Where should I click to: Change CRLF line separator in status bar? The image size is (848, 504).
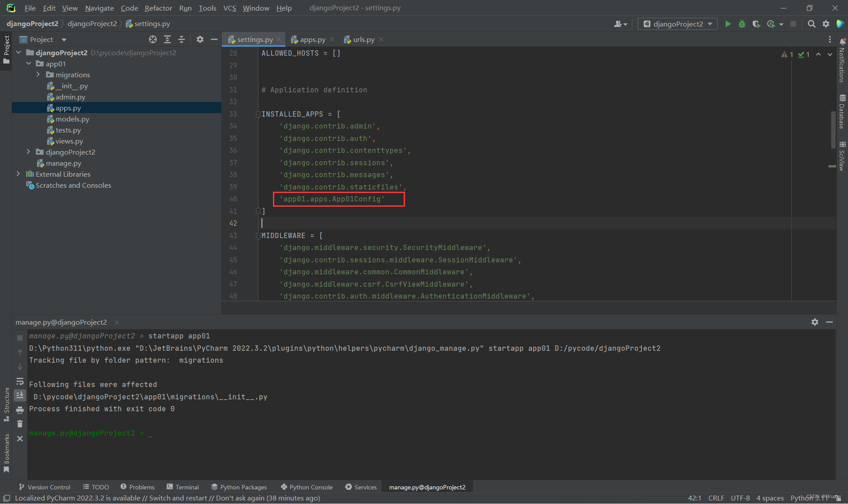[716, 498]
